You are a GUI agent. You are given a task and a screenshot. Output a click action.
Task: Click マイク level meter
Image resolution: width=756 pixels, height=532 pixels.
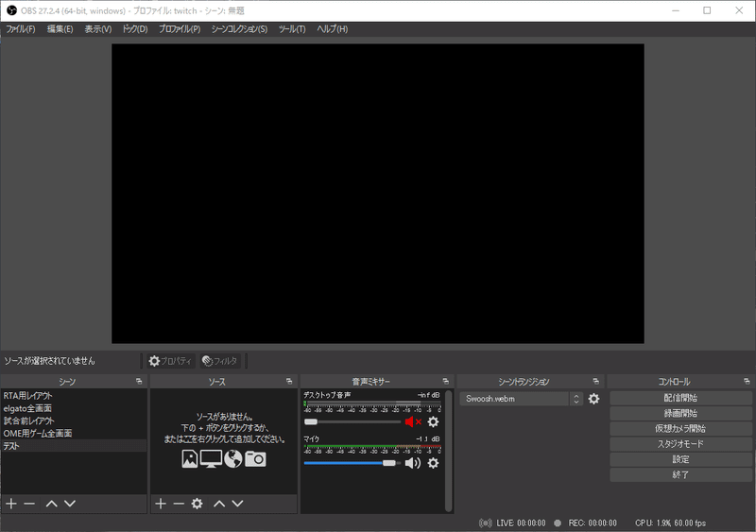372,447
